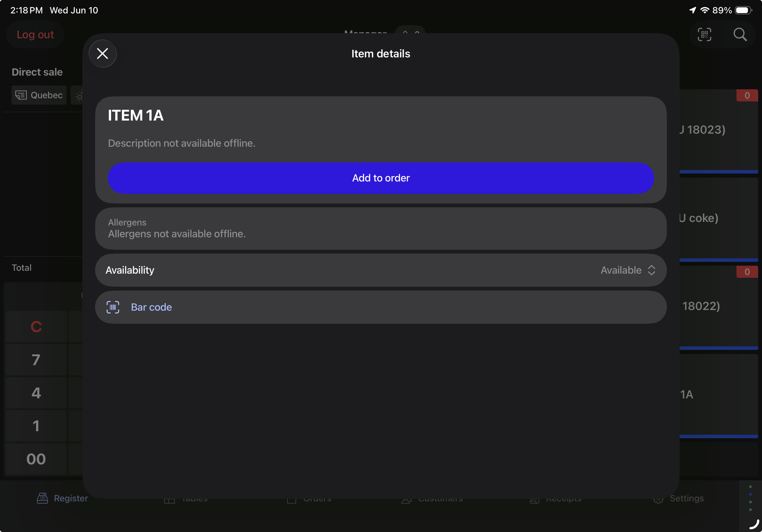Select the Quebec tax button
Viewport: 762px width, 532px height.
coord(39,95)
